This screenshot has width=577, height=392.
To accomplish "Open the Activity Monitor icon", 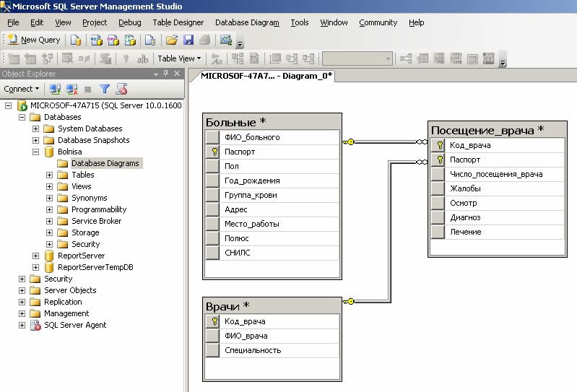I will (x=225, y=40).
